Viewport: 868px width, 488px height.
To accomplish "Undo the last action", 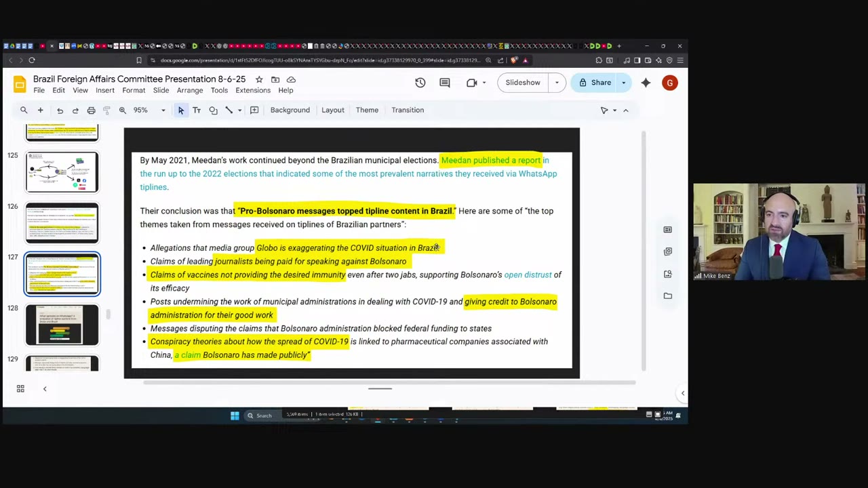I will coord(60,110).
